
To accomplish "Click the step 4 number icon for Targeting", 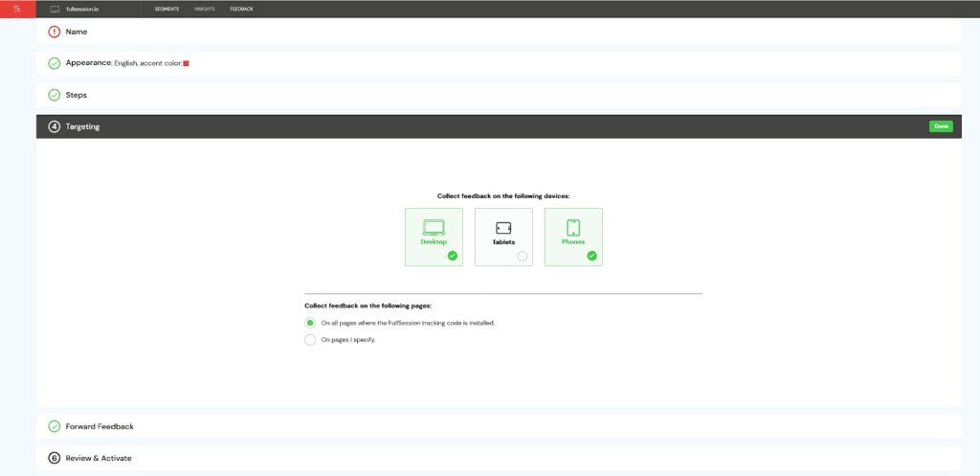I will click(x=55, y=126).
